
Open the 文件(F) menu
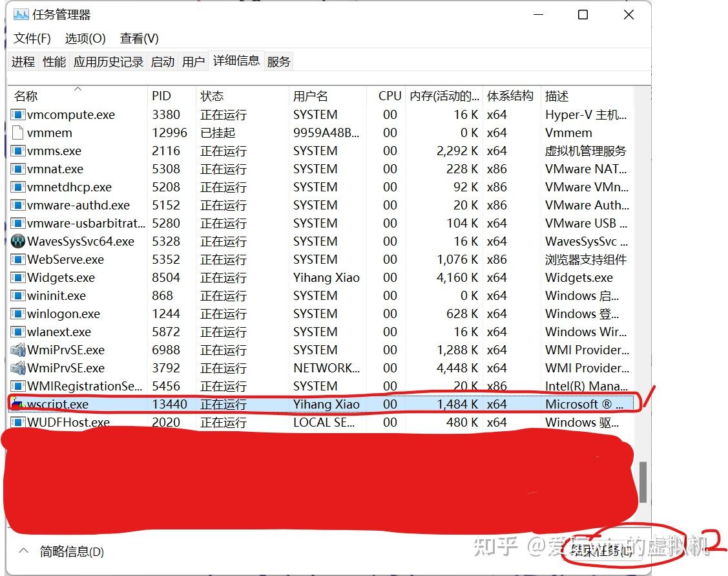point(32,38)
